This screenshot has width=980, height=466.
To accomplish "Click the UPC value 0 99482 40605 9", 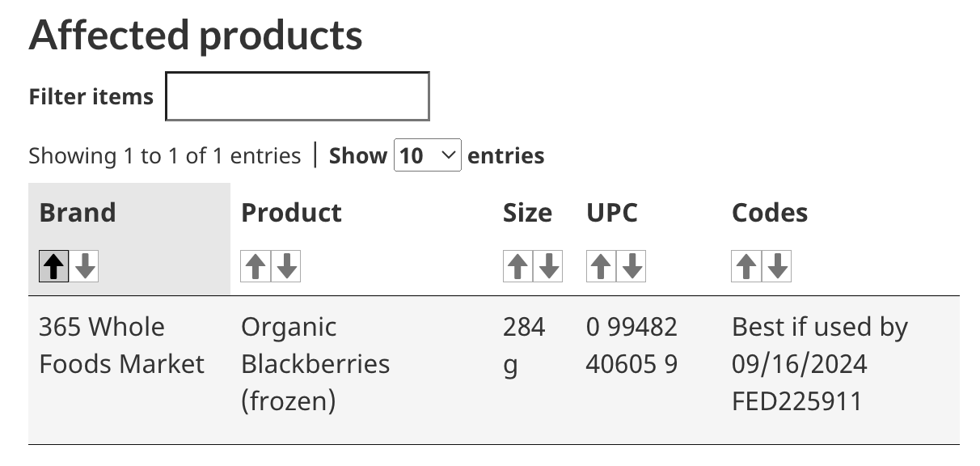I will pyautogui.click(x=631, y=345).
